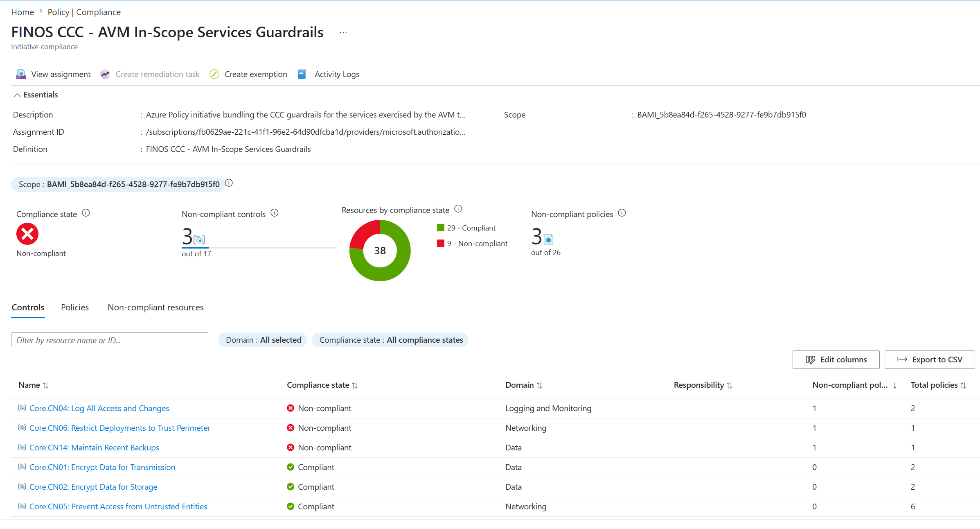980x529 pixels.
Task: Click policy icon next to 3 out of 26
Action: pyautogui.click(x=549, y=240)
